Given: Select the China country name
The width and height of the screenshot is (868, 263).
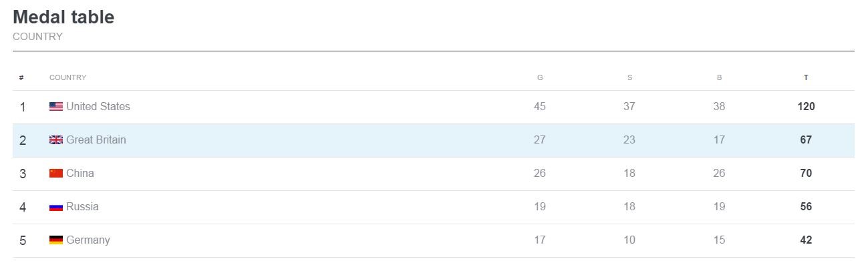Looking at the screenshot, I should click(80, 174).
